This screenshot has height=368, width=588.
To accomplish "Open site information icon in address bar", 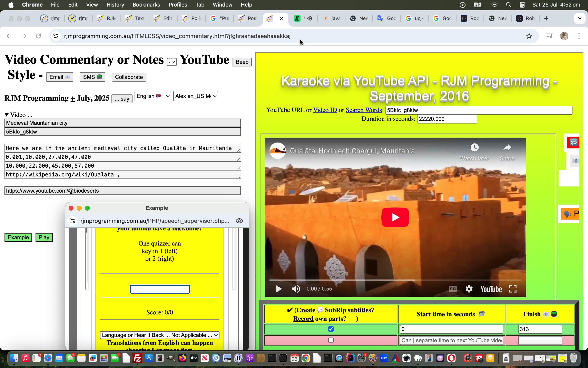I will [x=56, y=36].
